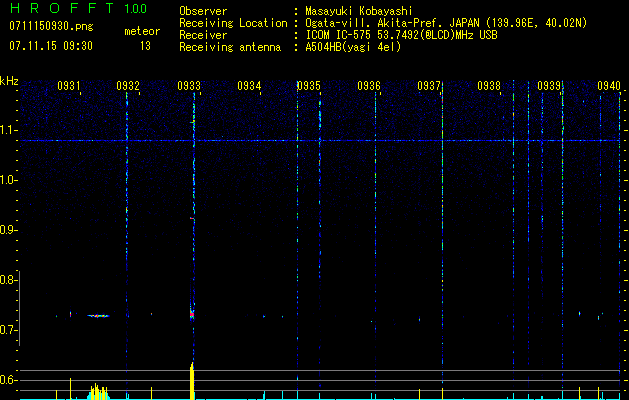The width and height of the screenshot is (629, 400).
Task: Click the Observer label
Action: click(203, 11)
